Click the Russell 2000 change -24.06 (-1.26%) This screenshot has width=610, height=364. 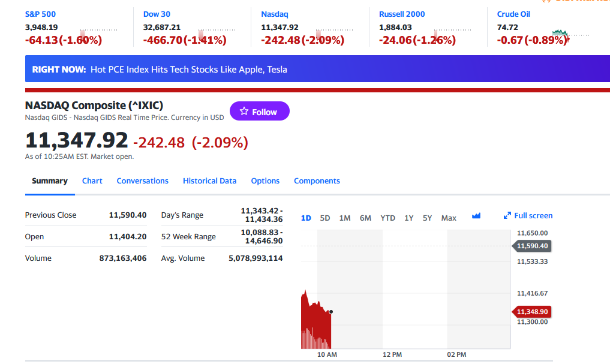[x=417, y=40]
